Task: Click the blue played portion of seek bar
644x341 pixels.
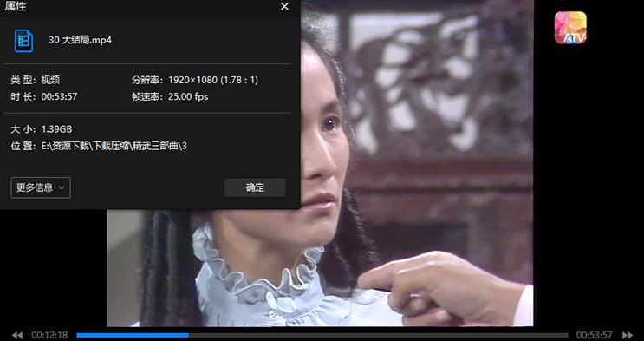Action: pos(133,335)
